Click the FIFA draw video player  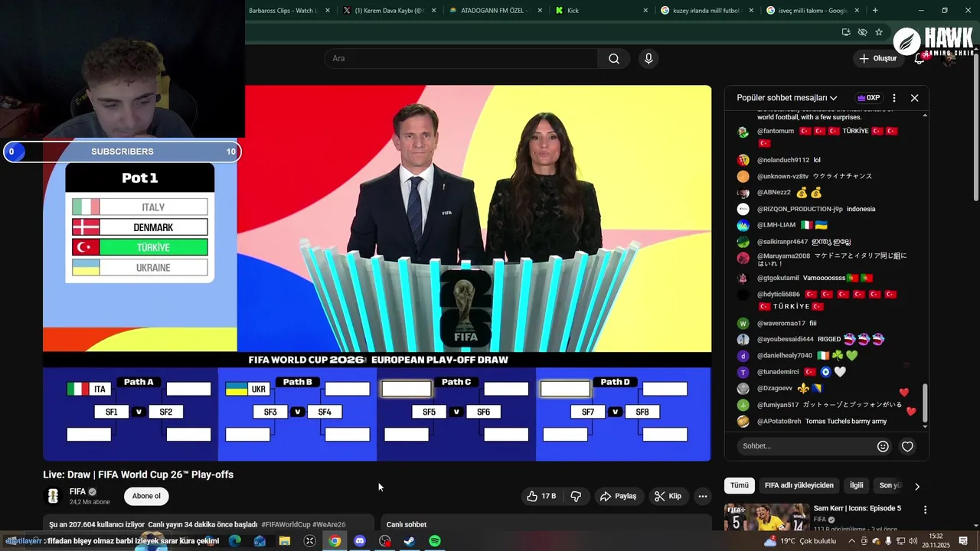tap(377, 272)
